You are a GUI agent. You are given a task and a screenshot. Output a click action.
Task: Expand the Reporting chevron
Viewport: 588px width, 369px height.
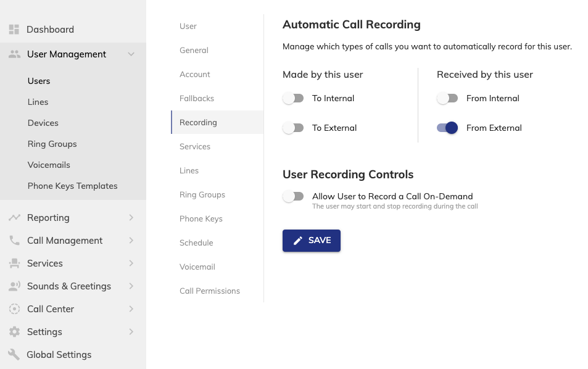tap(131, 217)
